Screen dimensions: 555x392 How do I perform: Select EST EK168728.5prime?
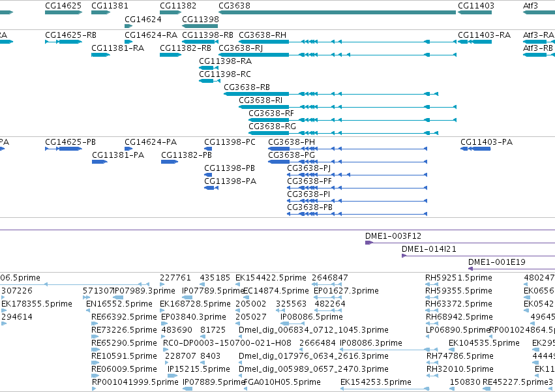coord(196,304)
